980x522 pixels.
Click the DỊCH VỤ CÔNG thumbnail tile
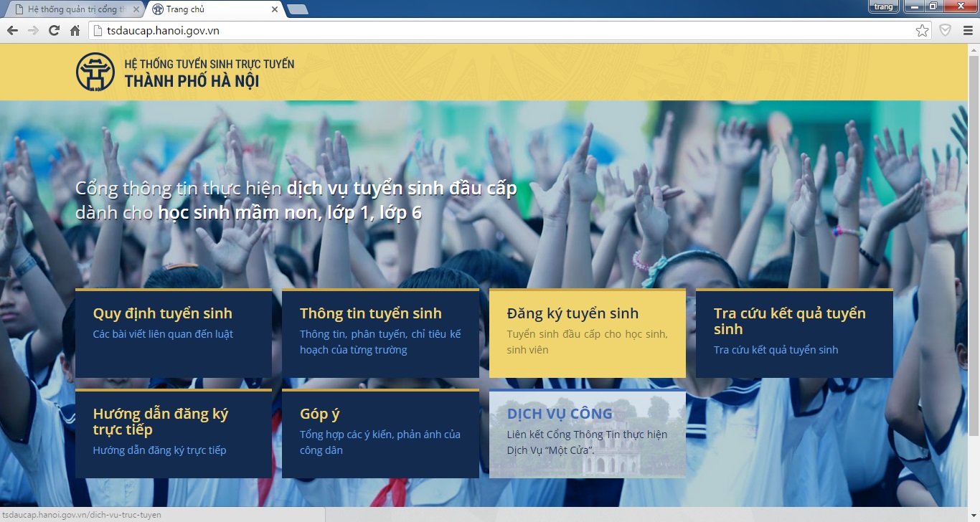click(587, 434)
